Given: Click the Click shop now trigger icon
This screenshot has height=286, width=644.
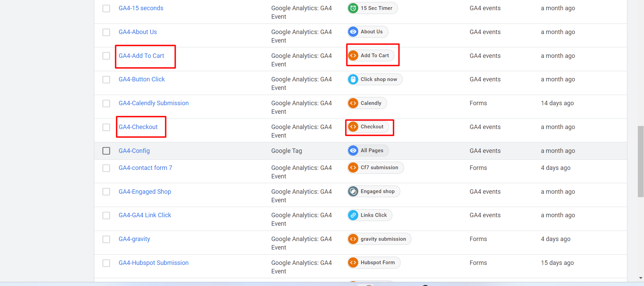Looking at the screenshot, I should [x=353, y=79].
